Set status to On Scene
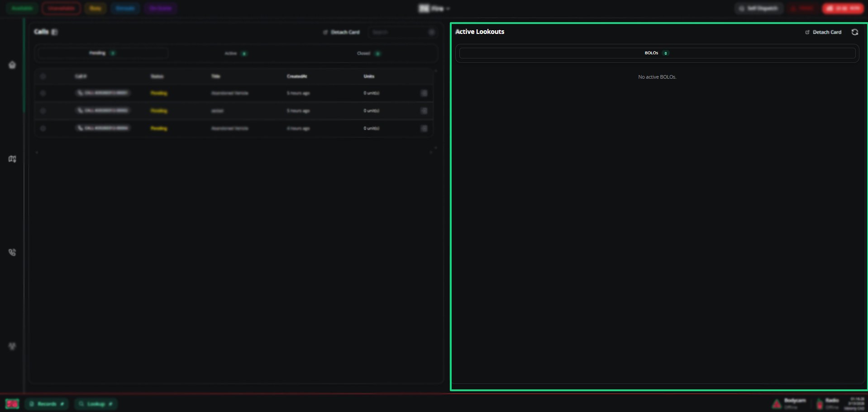This screenshot has height=412, width=868. coord(161,8)
